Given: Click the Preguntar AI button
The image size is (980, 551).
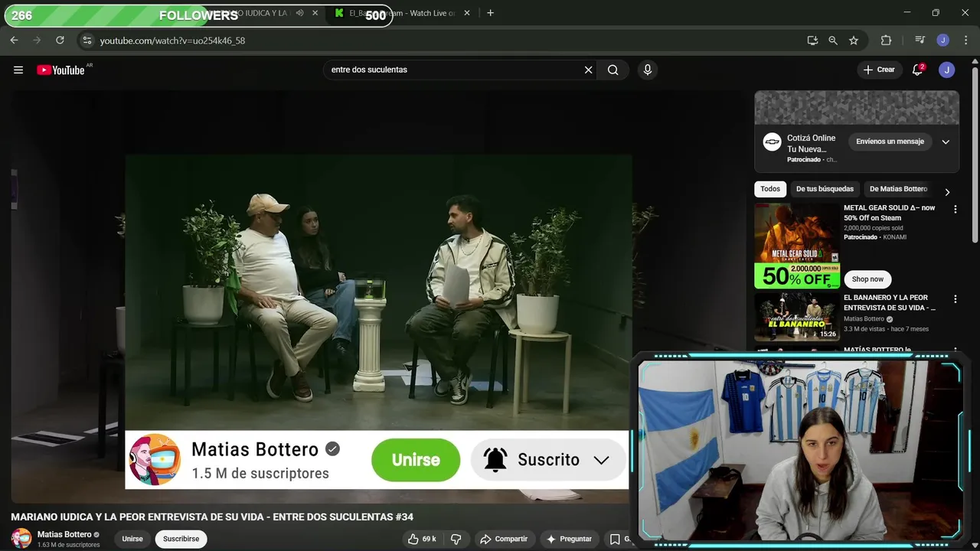Looking at the screenshot, I should click(568, 539).
